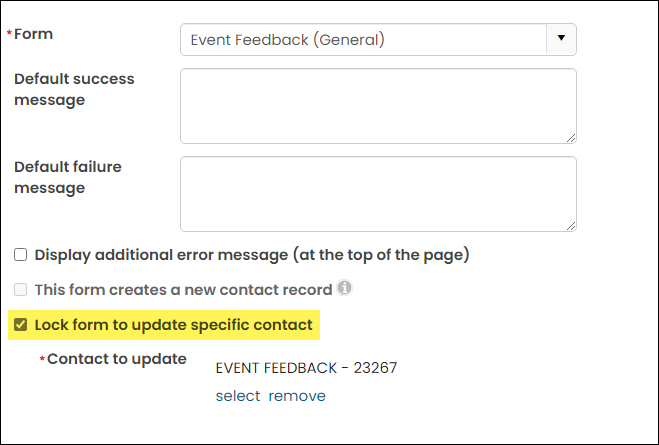Image resolution: width=659 pixels, height=445 pixels.
Task: Click the 'Contact to update' label
Action: point(116,359)
